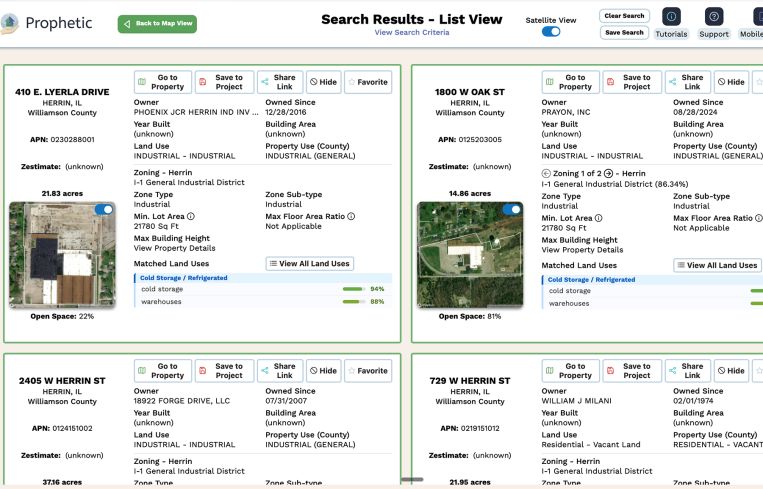Screen dimensions: 763x489
Task: Click info icon beside Max Floor Area Ratio for 410 E. Lyerla Drive
Action: pos(351,216)
